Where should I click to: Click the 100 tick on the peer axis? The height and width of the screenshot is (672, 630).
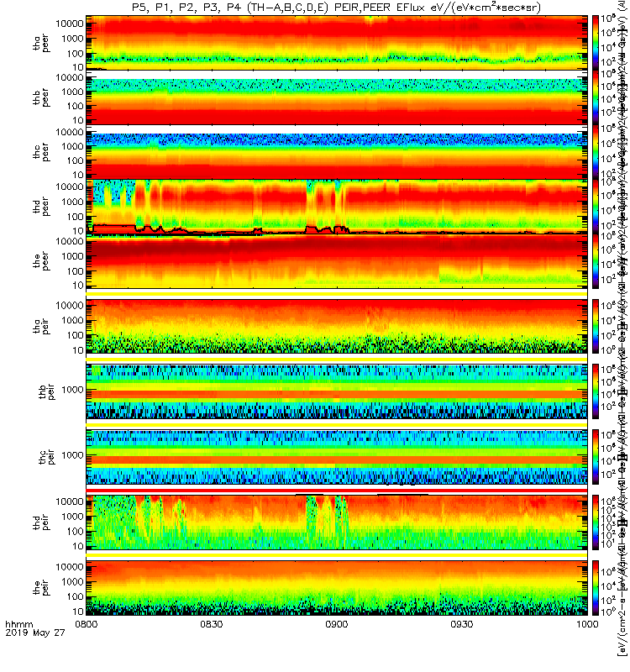[x=75, y=270]
